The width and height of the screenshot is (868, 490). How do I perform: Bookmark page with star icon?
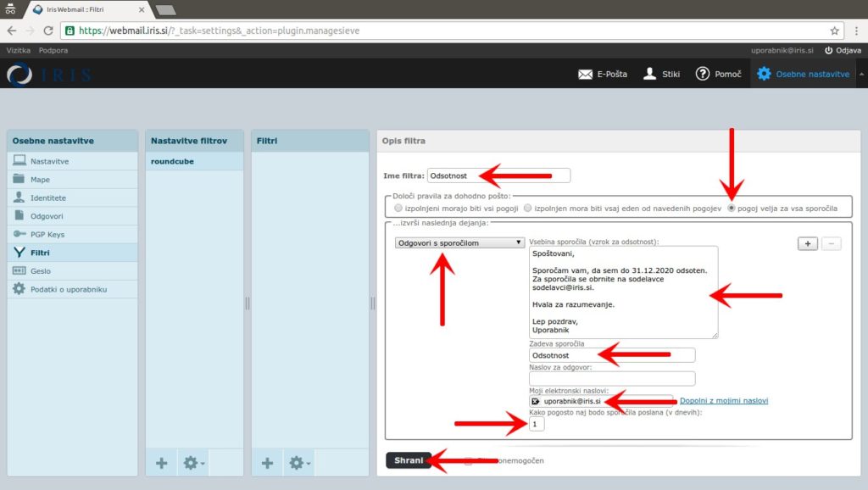click(834, 31)
